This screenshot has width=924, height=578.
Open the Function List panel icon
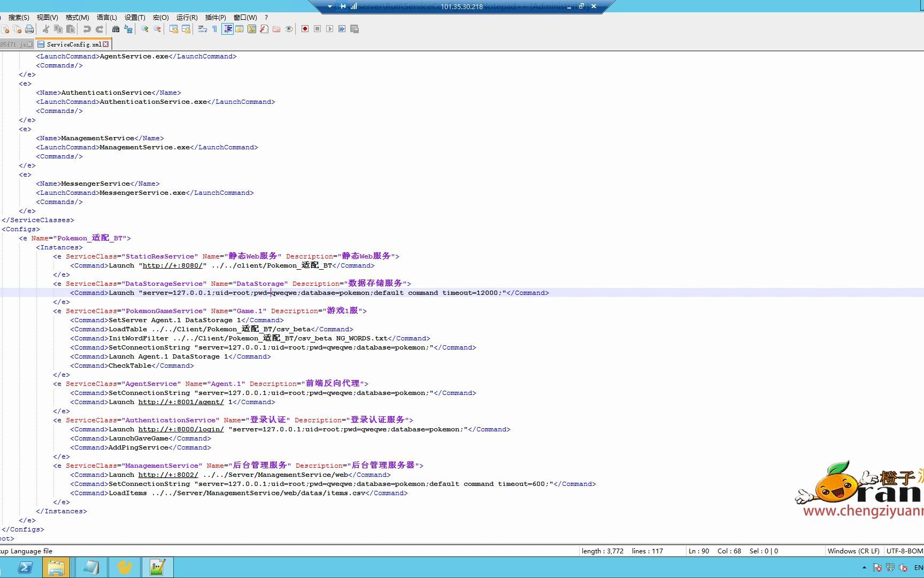click(x=264, y=29)
